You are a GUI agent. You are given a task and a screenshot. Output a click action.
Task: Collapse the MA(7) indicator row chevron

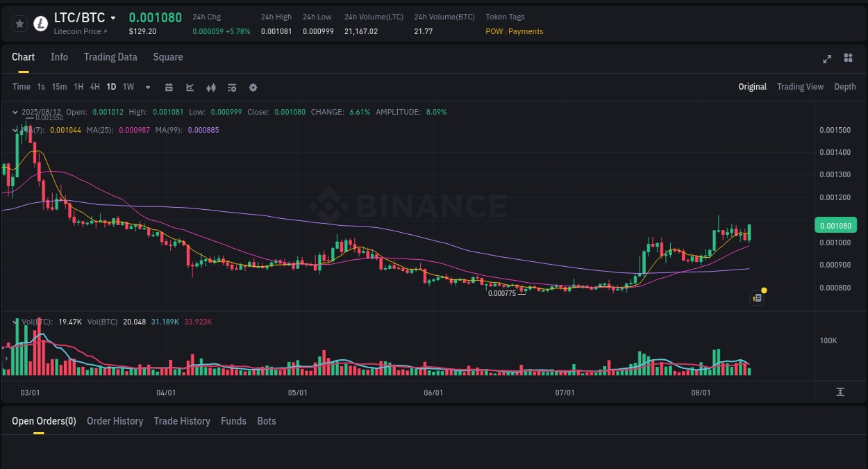(14, 129)
